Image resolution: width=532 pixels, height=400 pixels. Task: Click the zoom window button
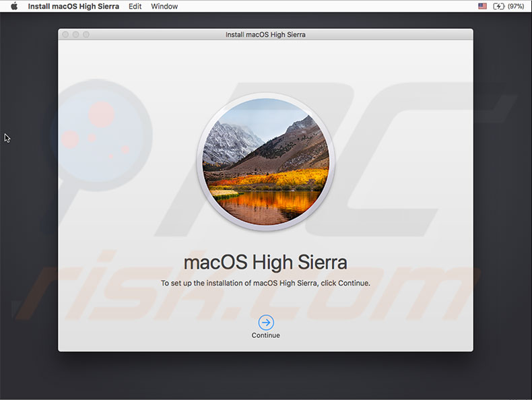pyautogui.click(x=86, y=34)
